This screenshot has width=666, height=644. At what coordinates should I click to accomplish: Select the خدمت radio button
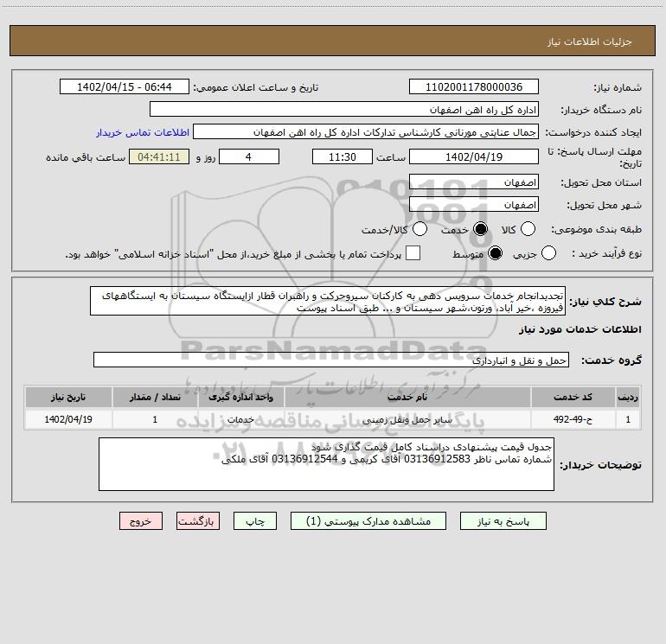(x=480, y=229)
